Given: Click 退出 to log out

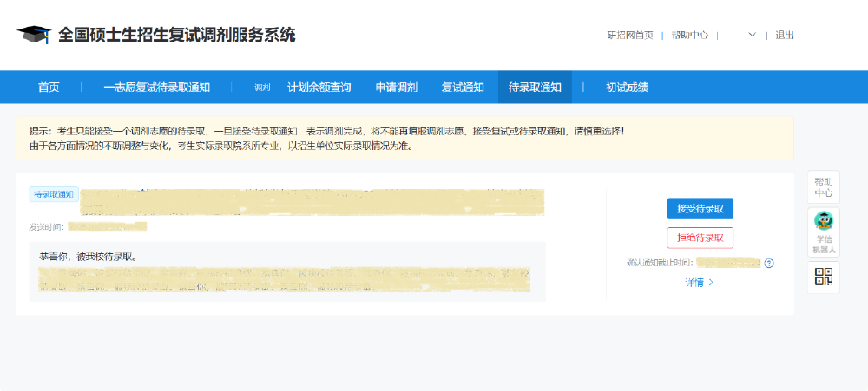Looking at the screenshot, I should [x=785, y=35].
